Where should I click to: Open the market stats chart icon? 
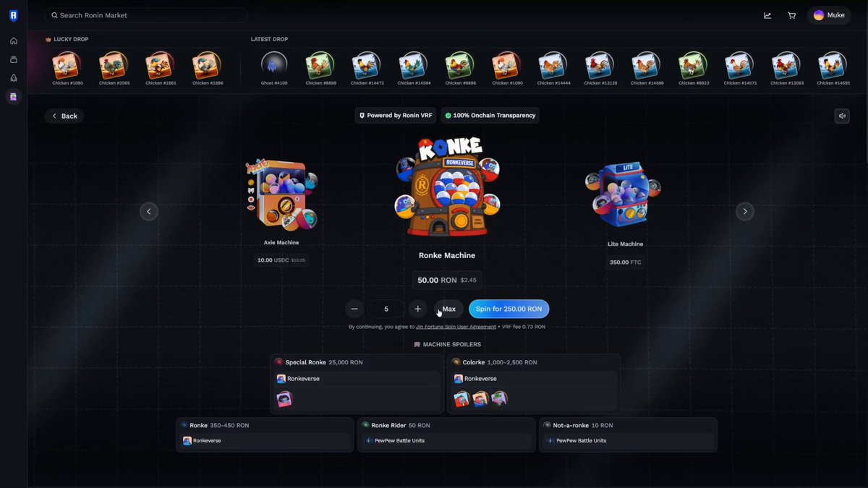click(767, 15)
